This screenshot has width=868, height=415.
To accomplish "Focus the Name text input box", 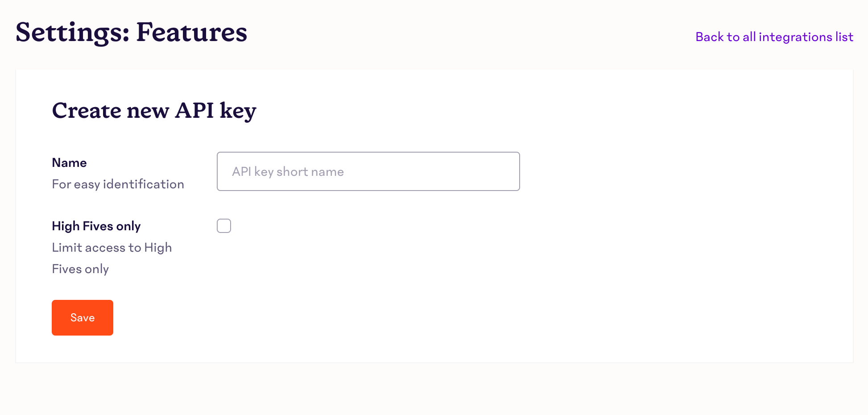I will click(368, 171).
